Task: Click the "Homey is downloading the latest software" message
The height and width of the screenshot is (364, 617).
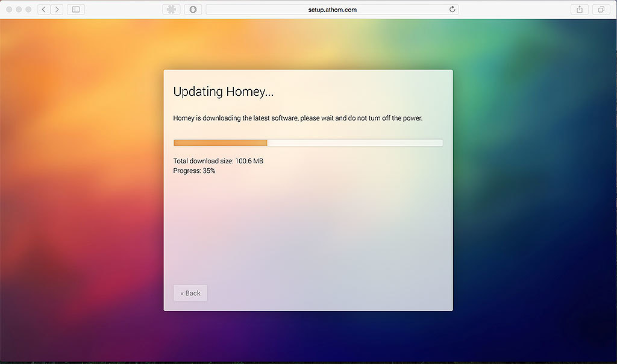Action: tap(298, 118)
